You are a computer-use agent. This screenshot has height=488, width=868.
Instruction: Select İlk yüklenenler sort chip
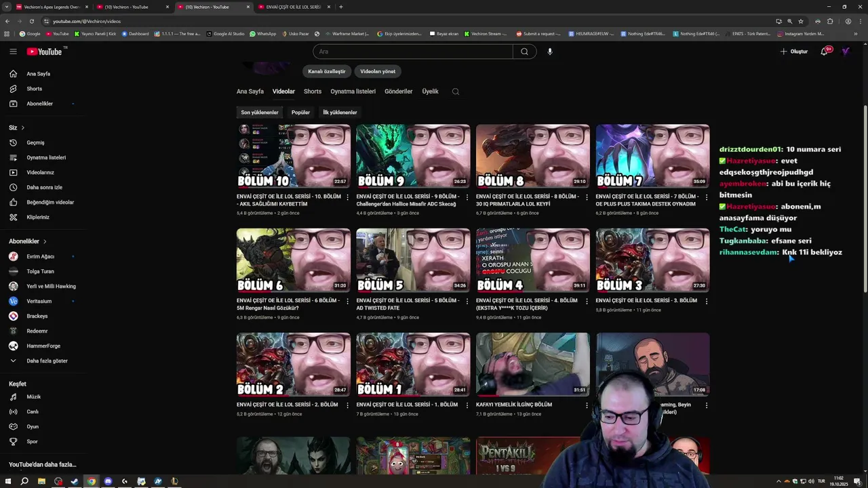click(x=340, y=113)
